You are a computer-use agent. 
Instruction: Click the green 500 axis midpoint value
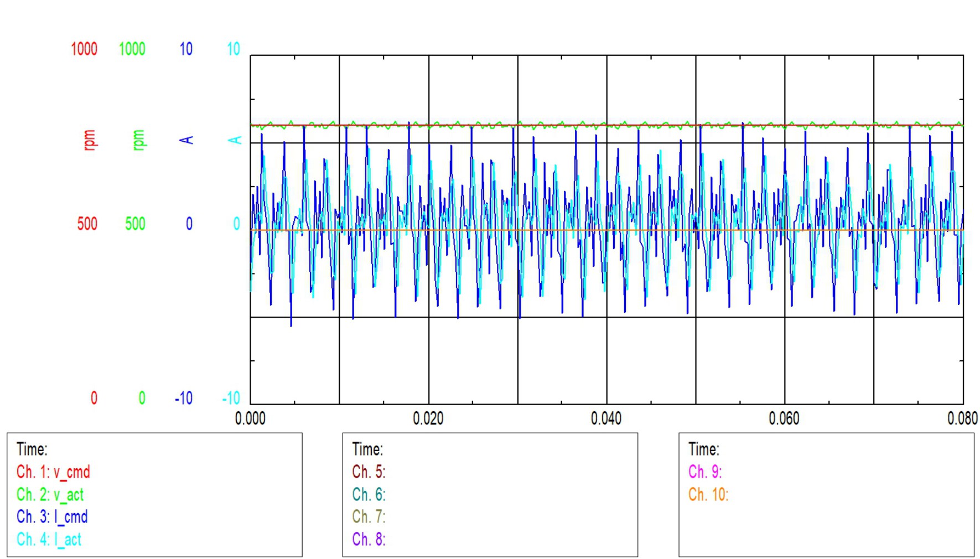click(135, 224)
